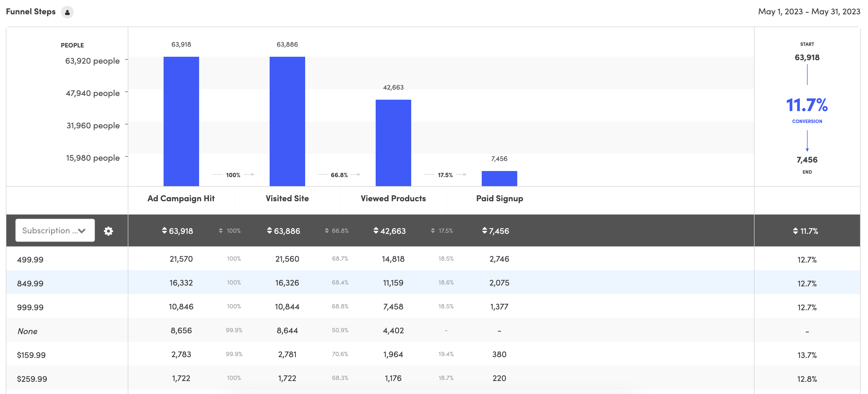The width and height of the screenshot is (868, 394).
Task: Sort the 66.8% step conversion column
Action: click(x=327, y=230)
